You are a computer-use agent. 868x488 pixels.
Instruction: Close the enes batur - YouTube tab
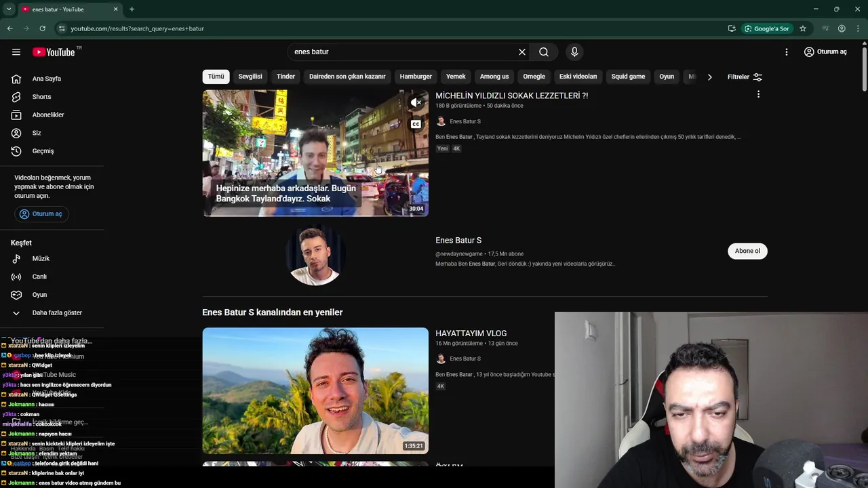[115, 9]
